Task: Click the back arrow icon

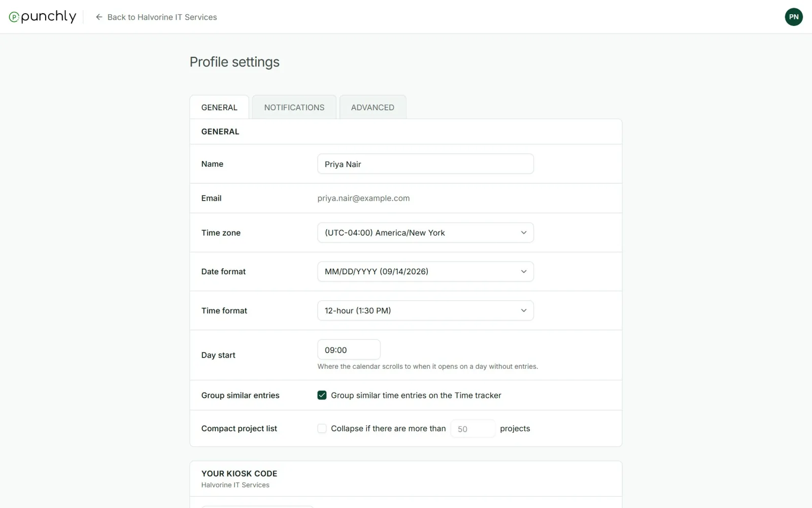Action: (99, 17)
